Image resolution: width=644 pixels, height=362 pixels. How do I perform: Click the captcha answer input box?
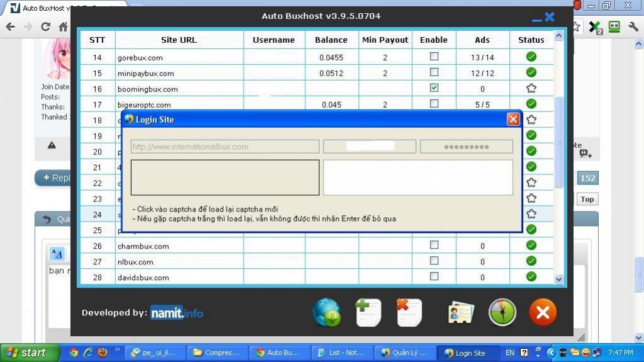(418, 178)
